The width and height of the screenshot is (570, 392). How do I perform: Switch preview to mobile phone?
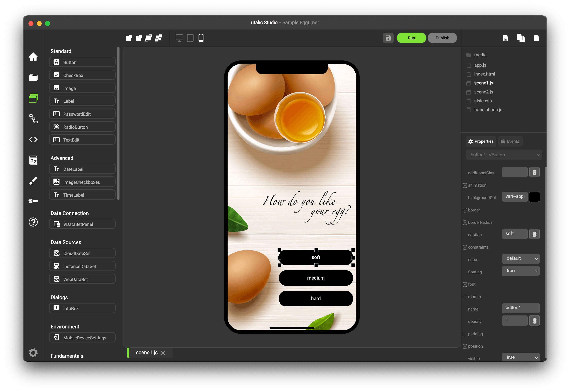tap(201, 38)
